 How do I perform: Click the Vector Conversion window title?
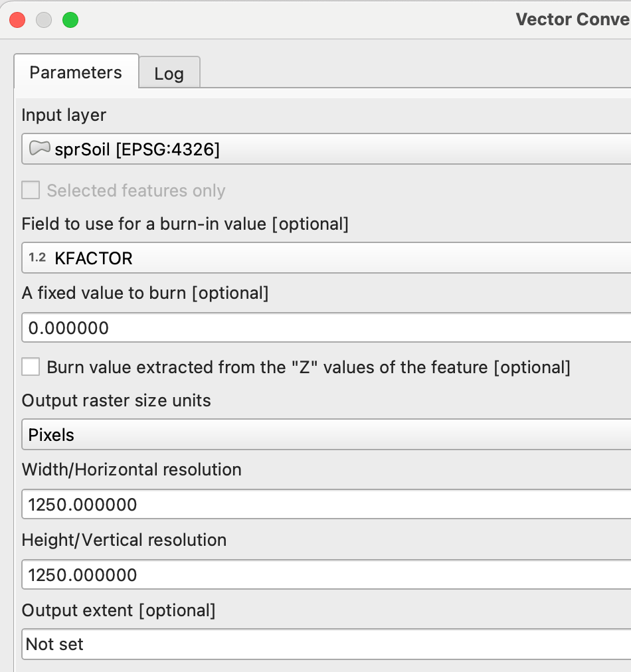pyautogui.click(x=573, y=19)
